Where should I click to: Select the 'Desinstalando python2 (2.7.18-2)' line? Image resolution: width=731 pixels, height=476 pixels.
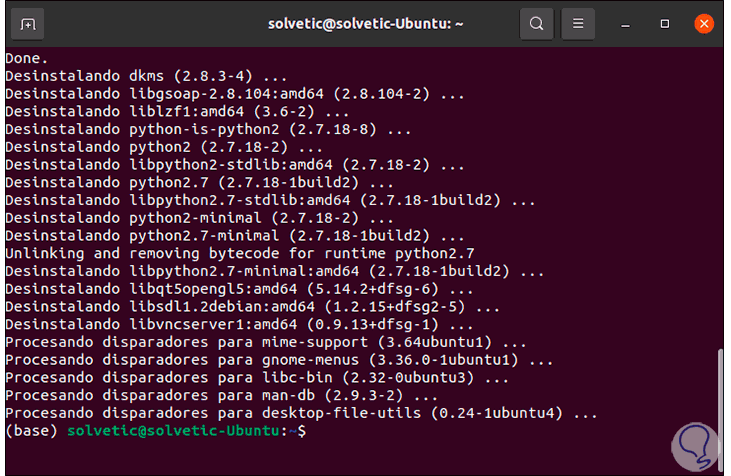pyautogui.click(x=164, y=147)
